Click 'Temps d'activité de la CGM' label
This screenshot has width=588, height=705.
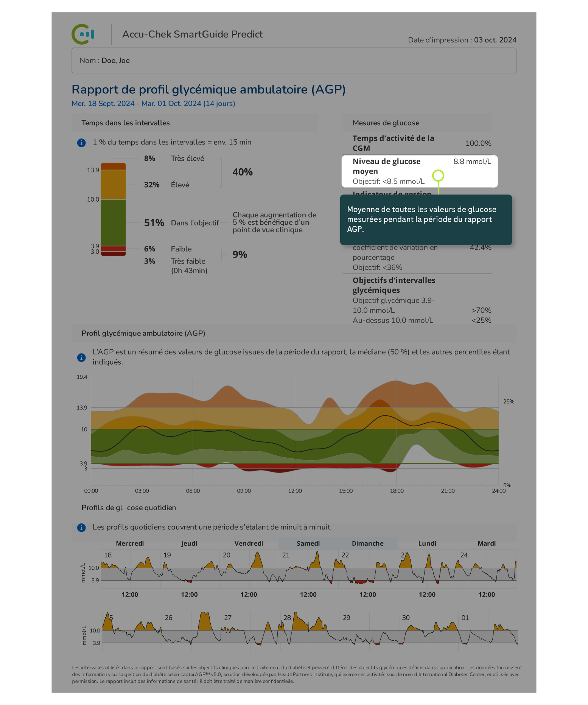394,143
